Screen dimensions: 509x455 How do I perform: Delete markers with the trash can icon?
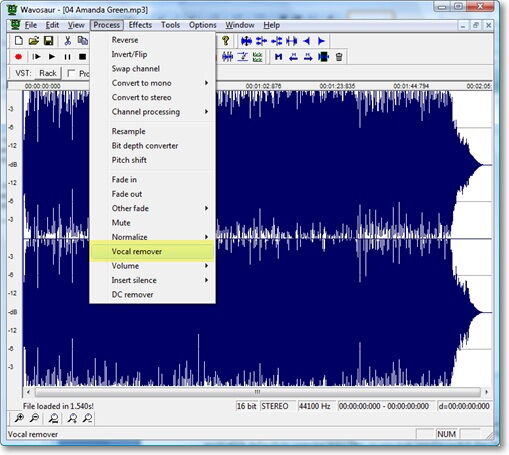point(339,57)
